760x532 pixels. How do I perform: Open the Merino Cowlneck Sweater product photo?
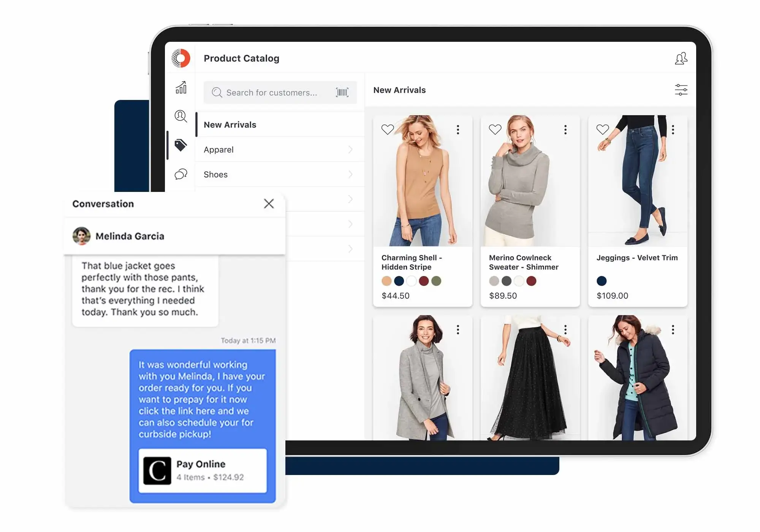click(x=530, y=181)
